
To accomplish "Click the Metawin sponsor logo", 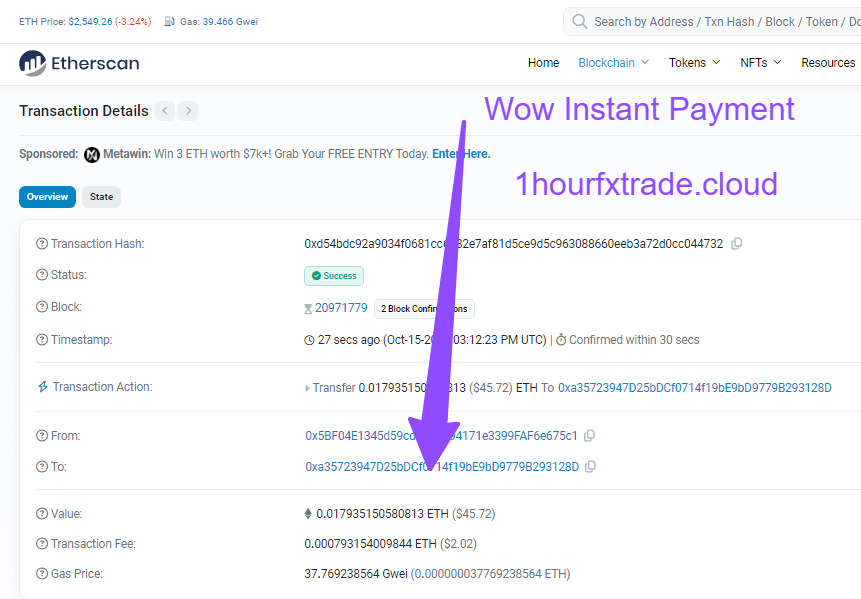I will pos(92,155).
